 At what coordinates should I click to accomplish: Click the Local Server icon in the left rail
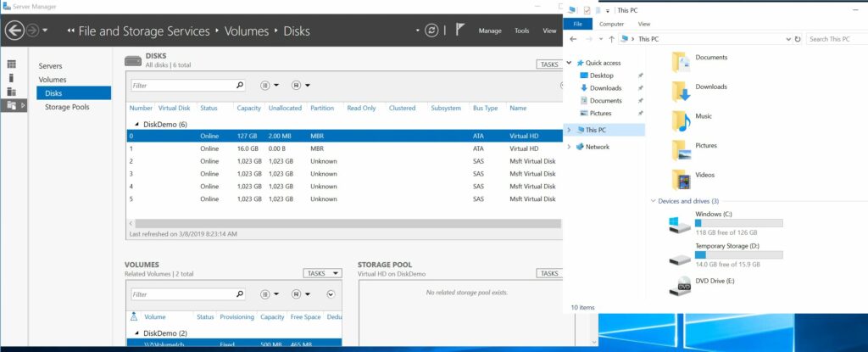pyautogui.click(x=12, y=78)
